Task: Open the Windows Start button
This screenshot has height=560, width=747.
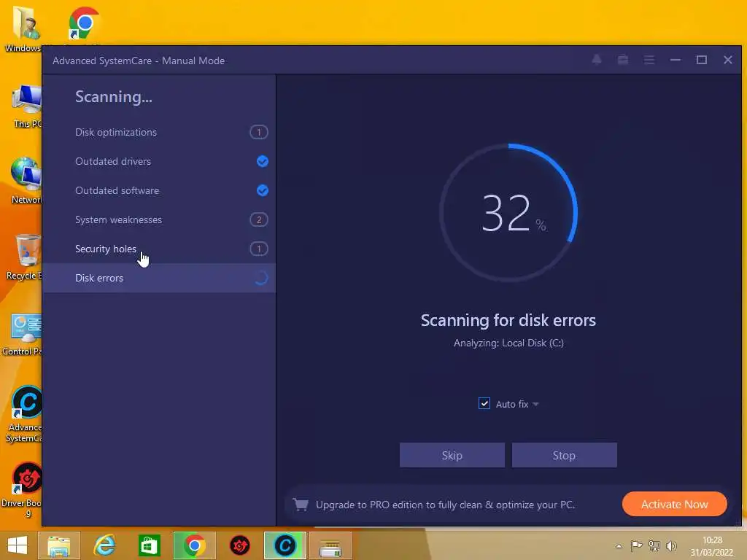Action: tap(18, 545)
